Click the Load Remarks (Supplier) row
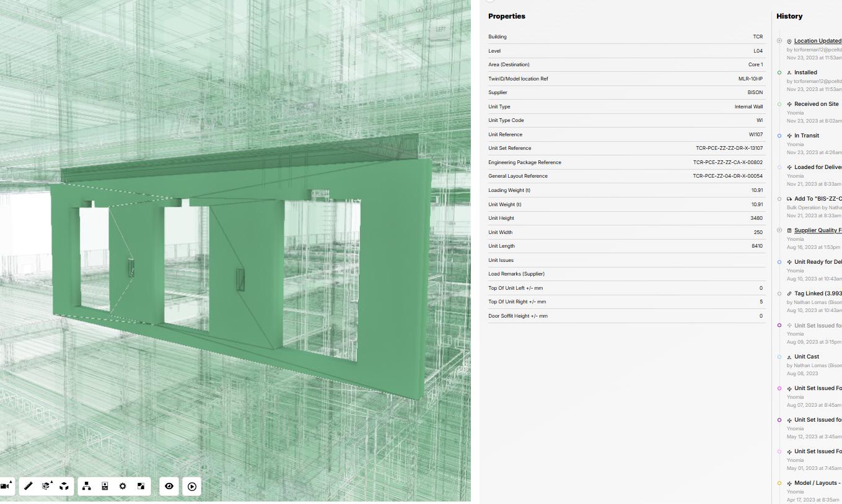The width and height of the screenshot is (842, 504). [626, 274]
